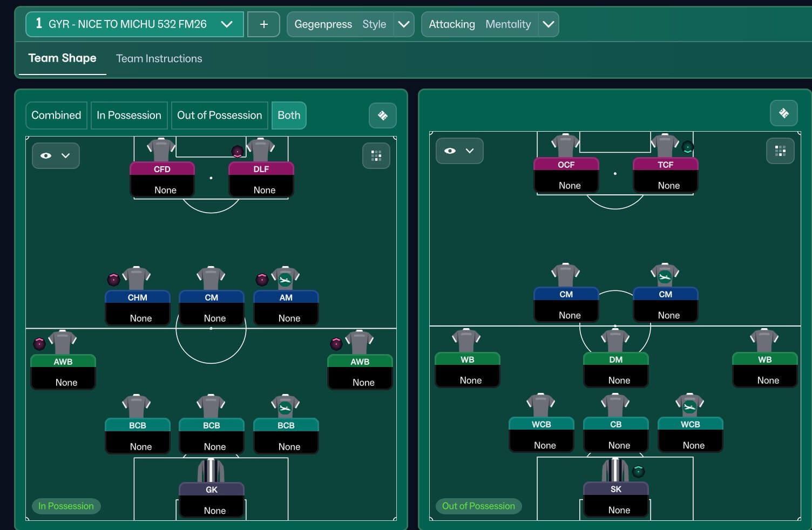Toggle the eye visibility on Out of Possession pitch
Viewport: 812px width, 530px height.
tap(450, 151)
